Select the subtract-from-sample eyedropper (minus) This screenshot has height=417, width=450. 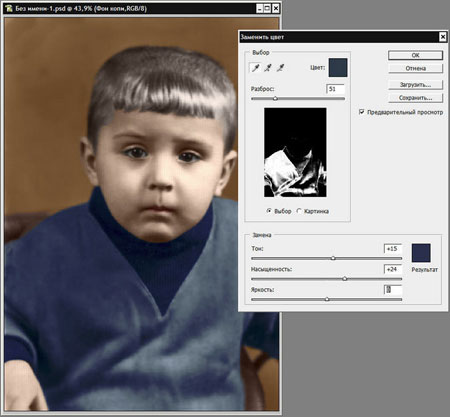tap(281, 68)
